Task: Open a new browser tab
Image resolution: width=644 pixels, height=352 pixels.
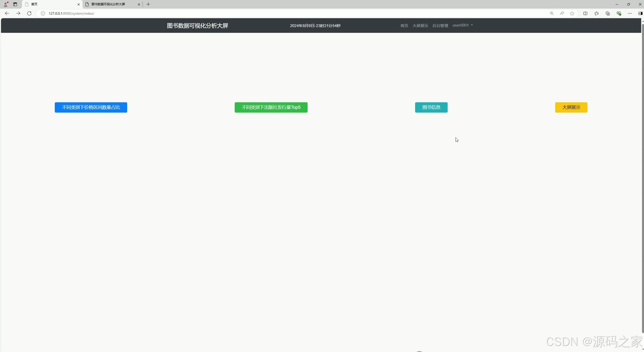Action: [148, 4]
